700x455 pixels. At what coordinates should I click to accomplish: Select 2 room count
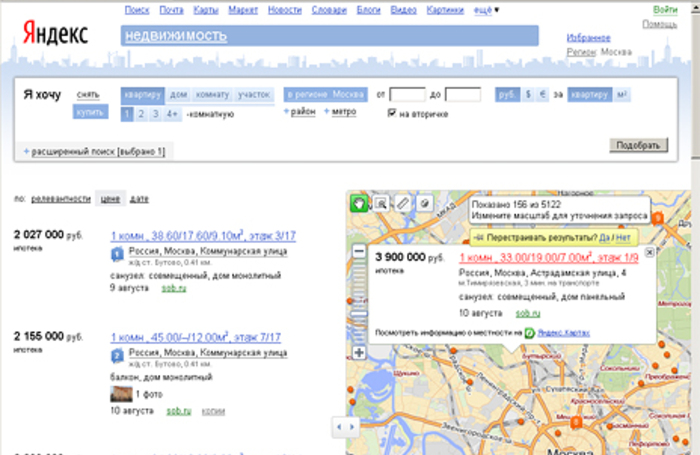point(141,114)
